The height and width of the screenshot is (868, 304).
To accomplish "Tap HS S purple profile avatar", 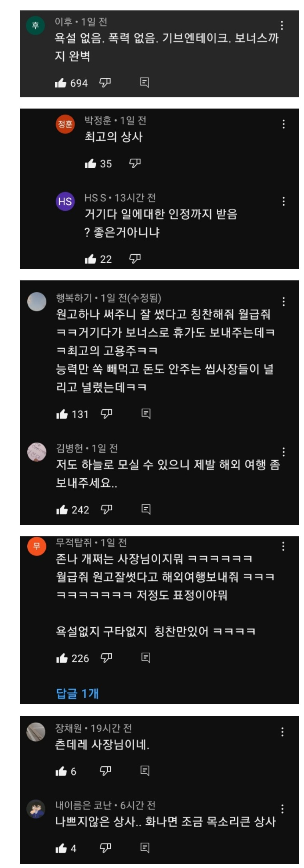I will click(x=65, y=201).
